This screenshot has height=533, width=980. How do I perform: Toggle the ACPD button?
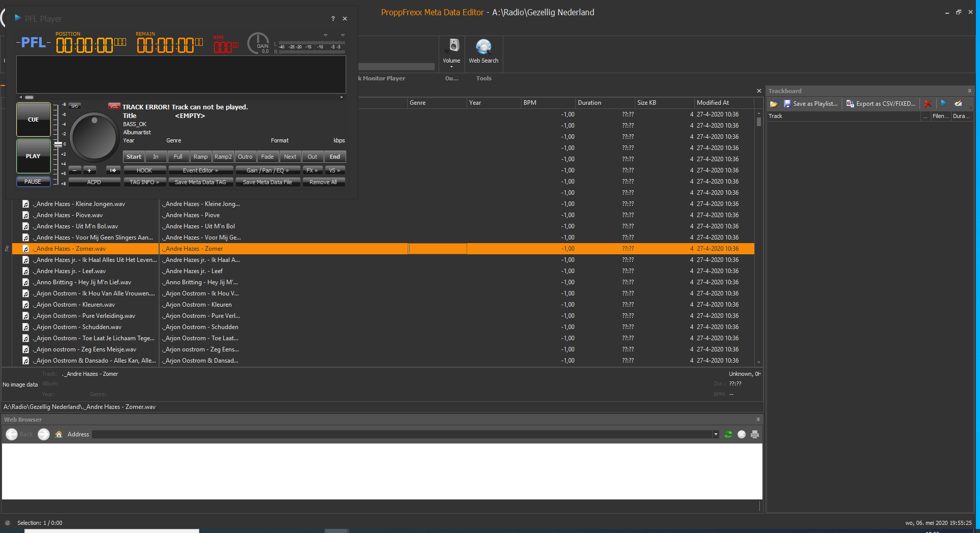(x=94, y=182)
